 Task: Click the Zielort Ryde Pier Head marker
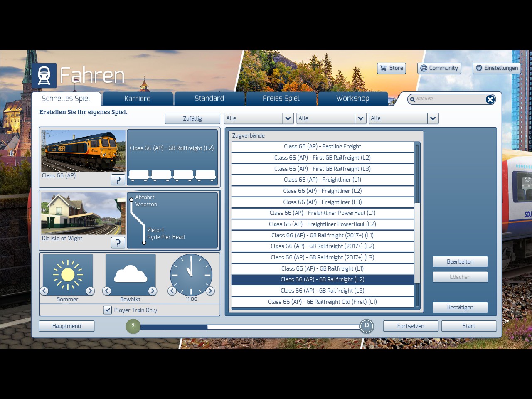point(144,243)
